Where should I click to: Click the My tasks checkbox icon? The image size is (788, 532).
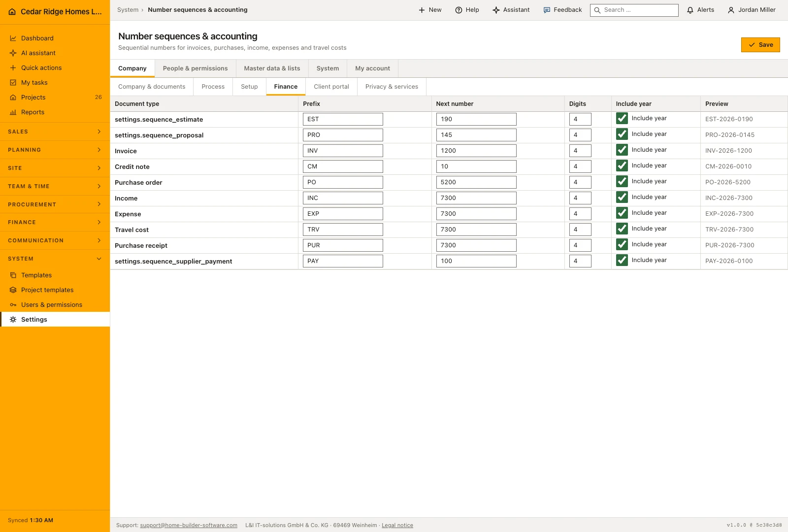(x=13, y=83)
